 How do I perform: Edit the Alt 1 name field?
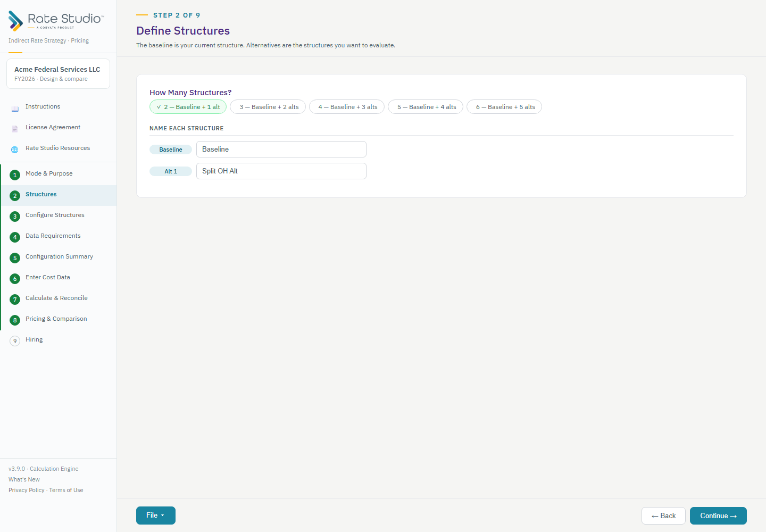click(281, 171)
